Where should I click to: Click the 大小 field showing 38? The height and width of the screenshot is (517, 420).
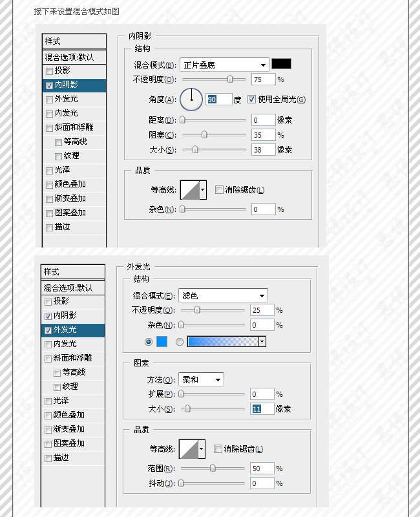264,150
